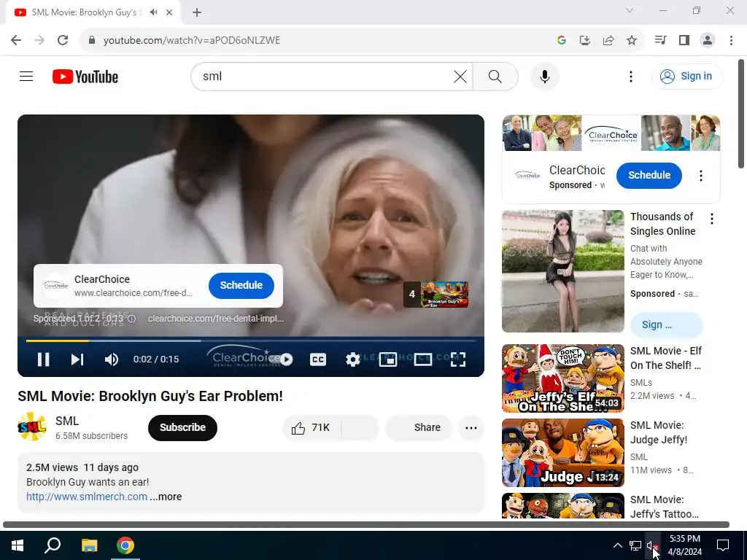
Task: Open YouTube settings three-dot menu in header
Action: 631,76
